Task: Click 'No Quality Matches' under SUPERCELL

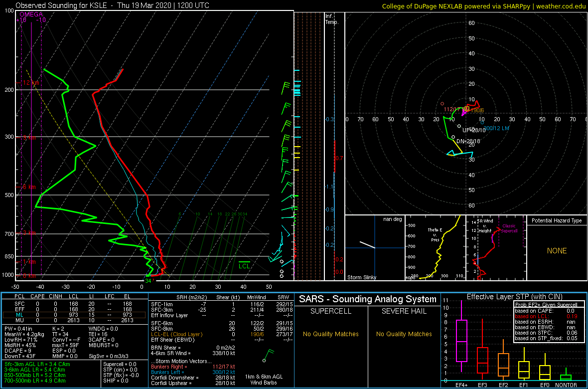Action: [x=331, y=334]
